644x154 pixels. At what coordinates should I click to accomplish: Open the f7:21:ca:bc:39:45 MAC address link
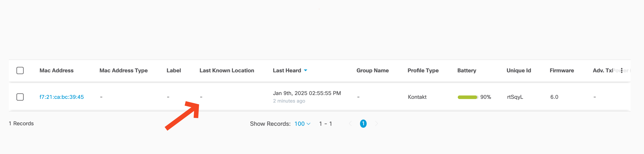pos(62,97)
